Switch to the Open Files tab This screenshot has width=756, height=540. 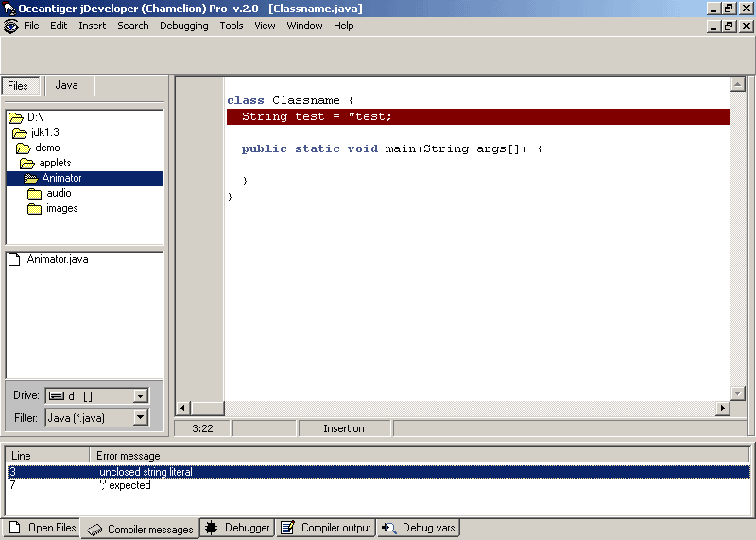[42, 528]
